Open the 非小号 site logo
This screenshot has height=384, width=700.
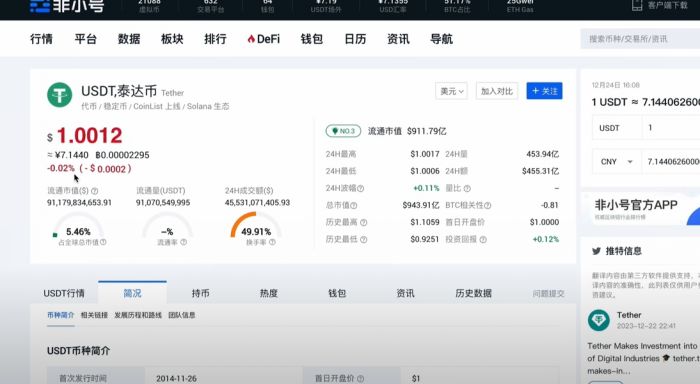click(67, 5)
